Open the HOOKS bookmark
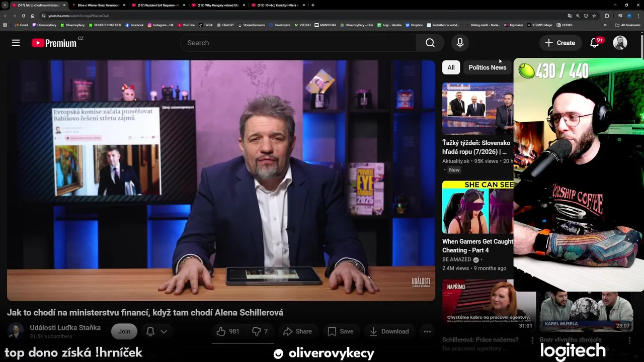 [x=565, y=25]
